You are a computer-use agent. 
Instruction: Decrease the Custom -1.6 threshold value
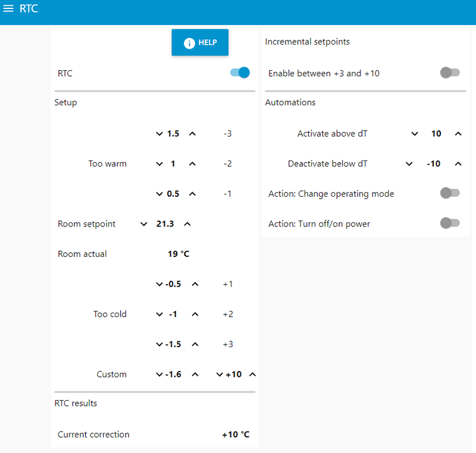tap(159, 375)
